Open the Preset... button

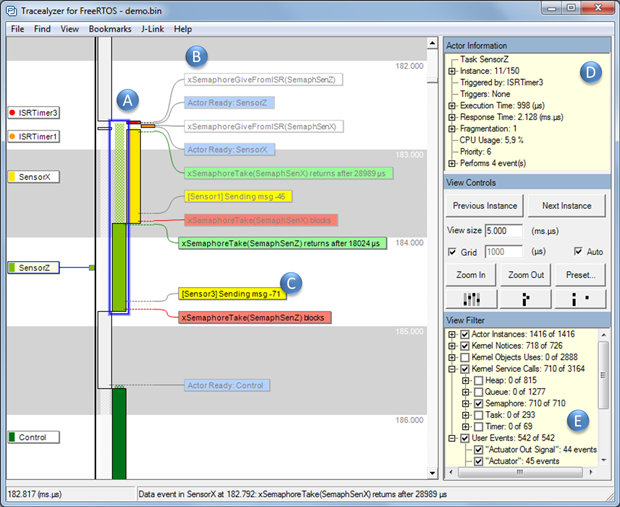[580, 275]
